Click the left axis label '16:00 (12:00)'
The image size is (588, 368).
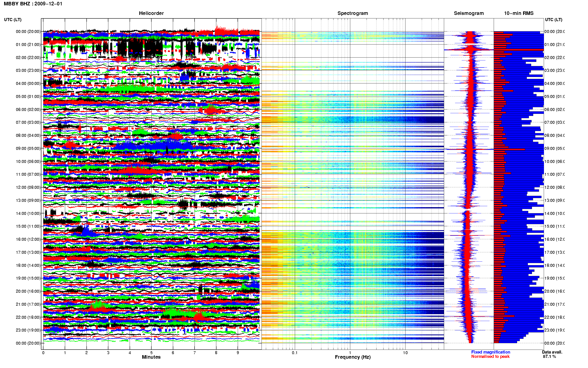tap(28, 239)
